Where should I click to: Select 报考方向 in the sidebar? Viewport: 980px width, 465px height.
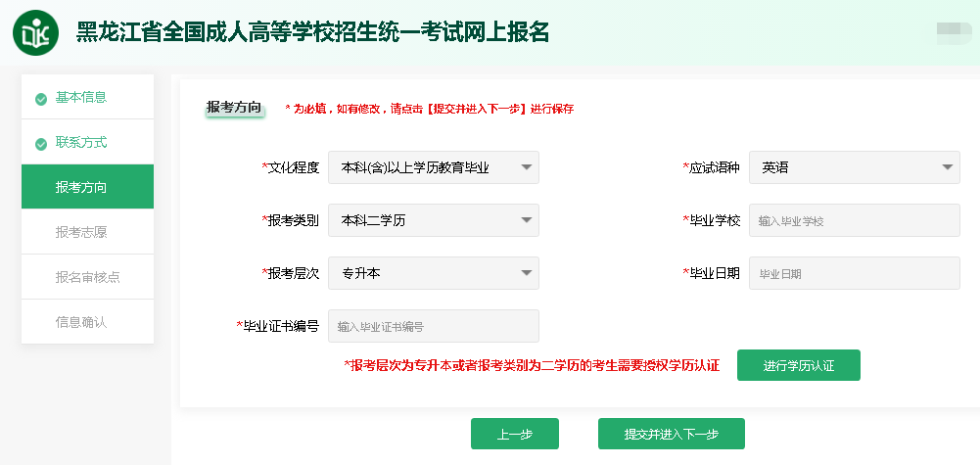coord(87,187)
